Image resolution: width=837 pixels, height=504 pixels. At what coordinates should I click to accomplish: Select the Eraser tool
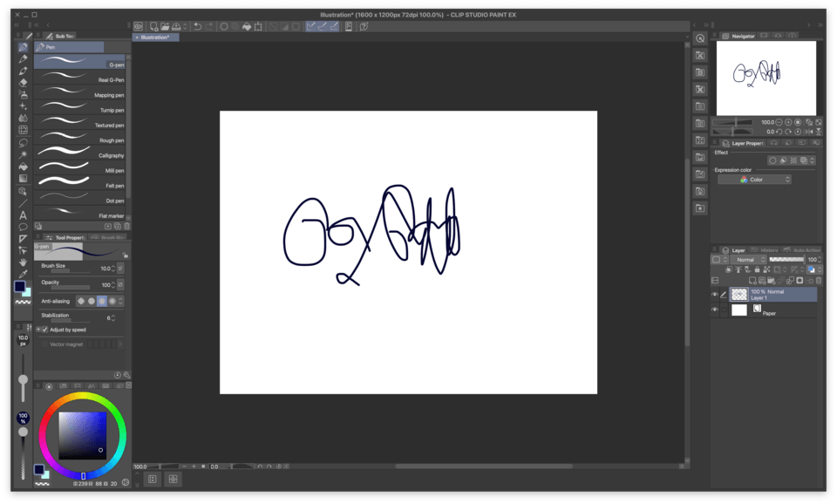(24, 82)
